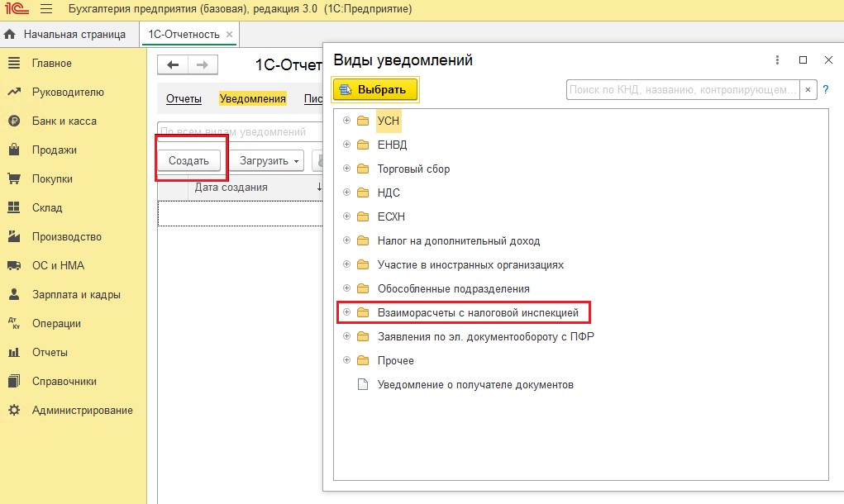The width and height of the screenshot is (844, 504).
Task: Open Склад section in sidebar
Action: click(x=47, y=207)
